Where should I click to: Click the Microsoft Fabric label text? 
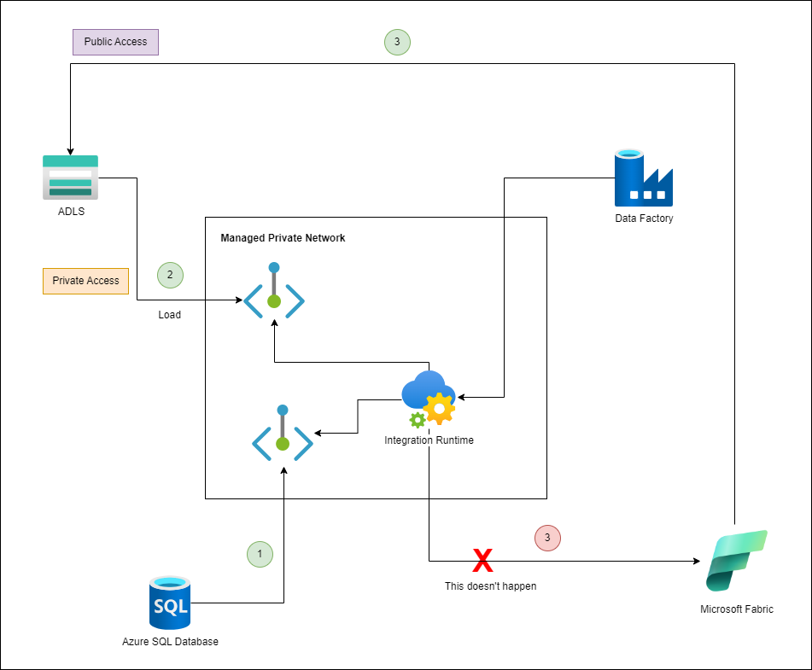point(736,609)
